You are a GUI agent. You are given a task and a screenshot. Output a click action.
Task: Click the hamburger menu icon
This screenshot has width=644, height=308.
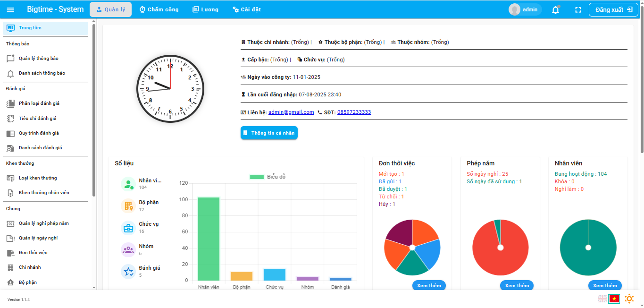point(10,9)
